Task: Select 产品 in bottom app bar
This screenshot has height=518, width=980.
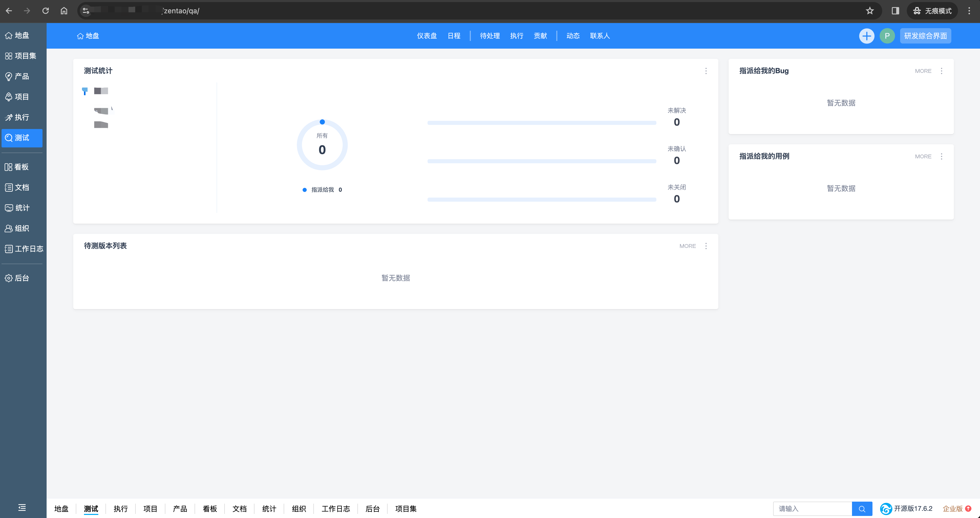Action: click(180, 509)
